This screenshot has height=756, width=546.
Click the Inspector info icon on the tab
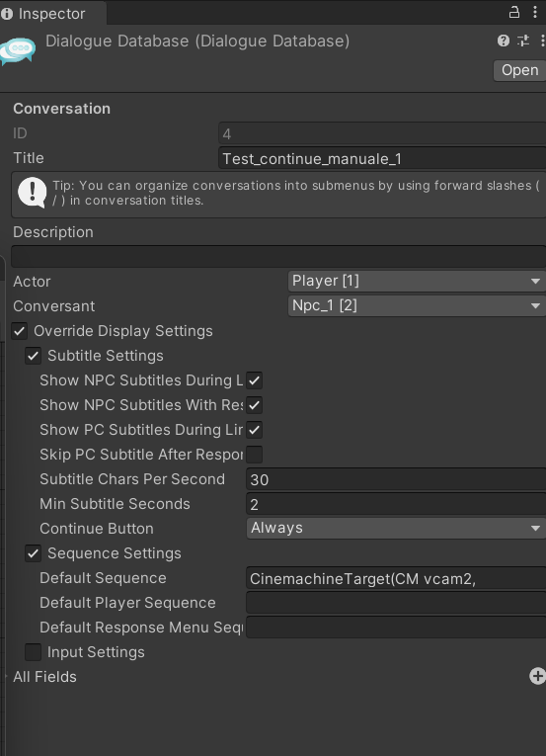(x=7, y=14)
